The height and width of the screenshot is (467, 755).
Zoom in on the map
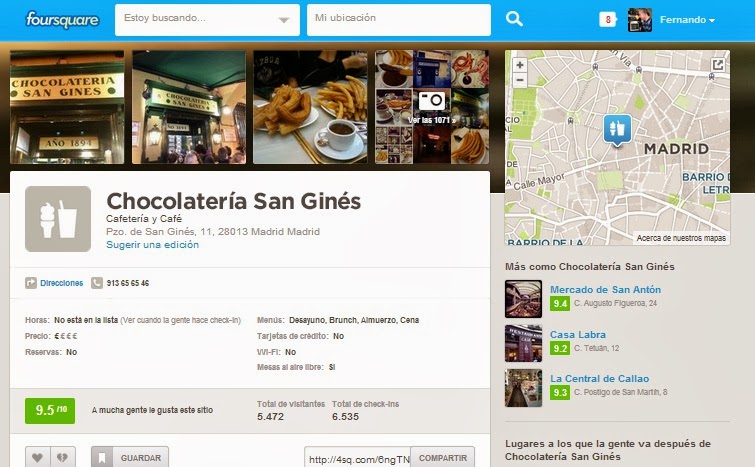[520, 65]
